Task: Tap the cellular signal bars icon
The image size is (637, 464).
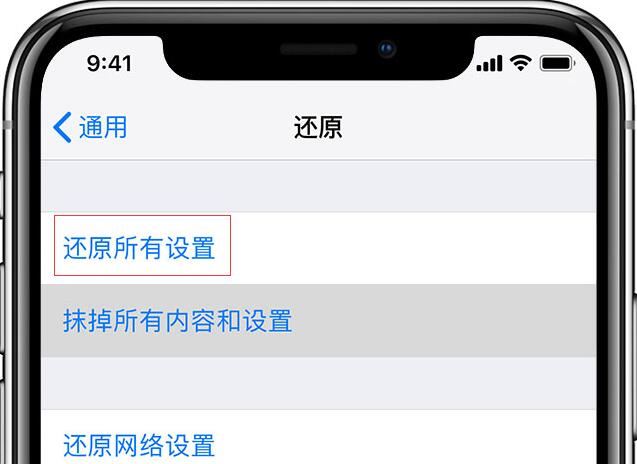Action: click(x=489, y=64)
